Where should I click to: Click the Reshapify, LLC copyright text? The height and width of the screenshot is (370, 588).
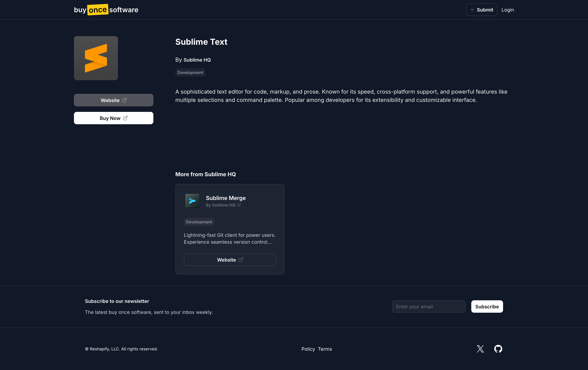pos(121,349)
